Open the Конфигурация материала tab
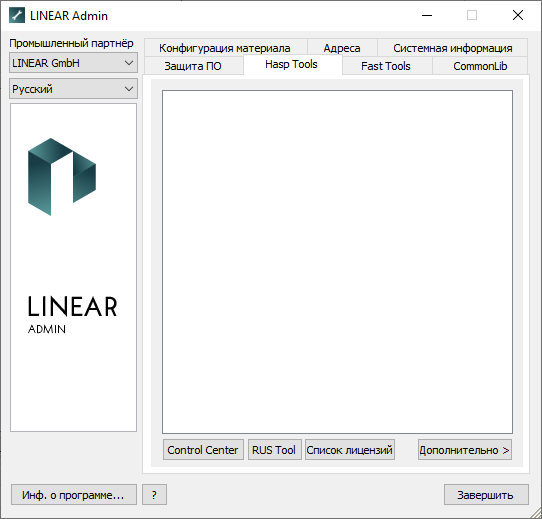 coord(225,48)
